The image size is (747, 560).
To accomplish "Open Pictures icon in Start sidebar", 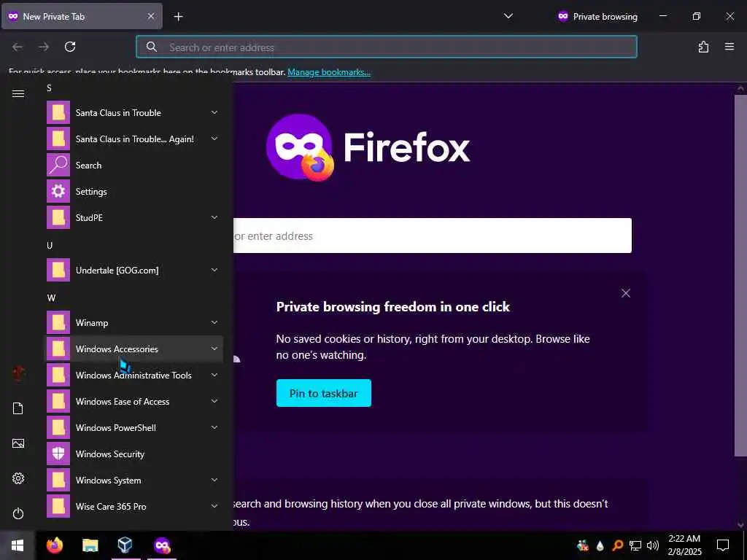I will pos(18,444).
